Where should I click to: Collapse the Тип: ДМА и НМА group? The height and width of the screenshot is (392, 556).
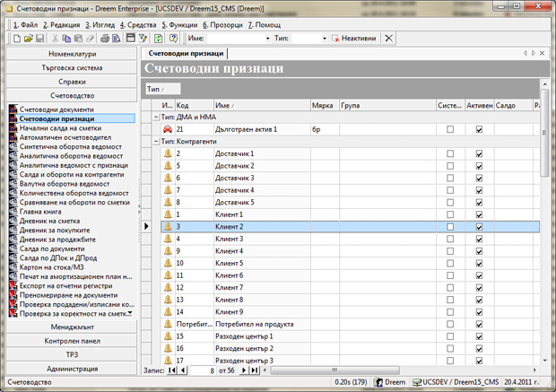(156, 118)
